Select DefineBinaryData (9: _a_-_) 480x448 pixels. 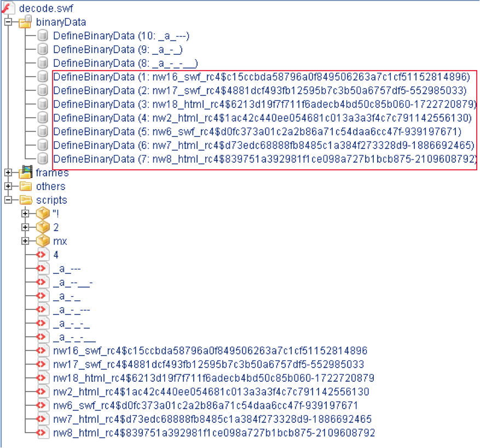click(118, 50)
